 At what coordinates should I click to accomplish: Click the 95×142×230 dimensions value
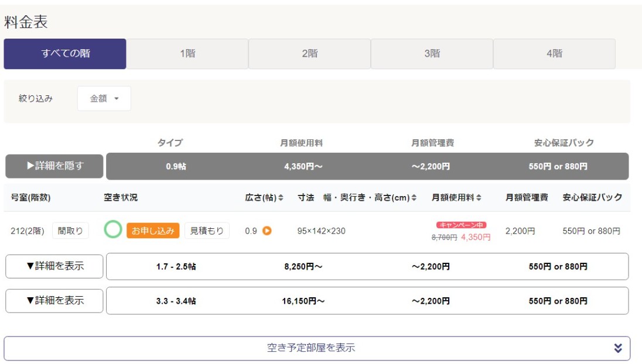322,231
